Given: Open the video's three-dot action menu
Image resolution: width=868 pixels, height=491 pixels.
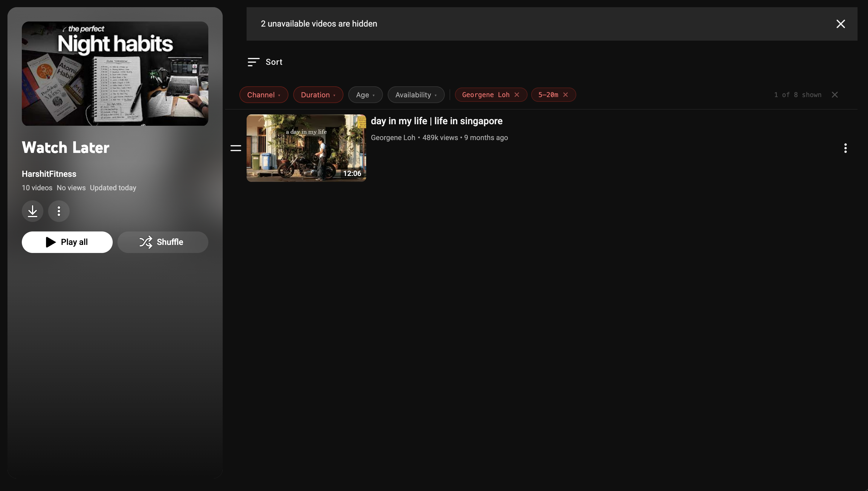Looking at the screenshot, I should 845,148.
